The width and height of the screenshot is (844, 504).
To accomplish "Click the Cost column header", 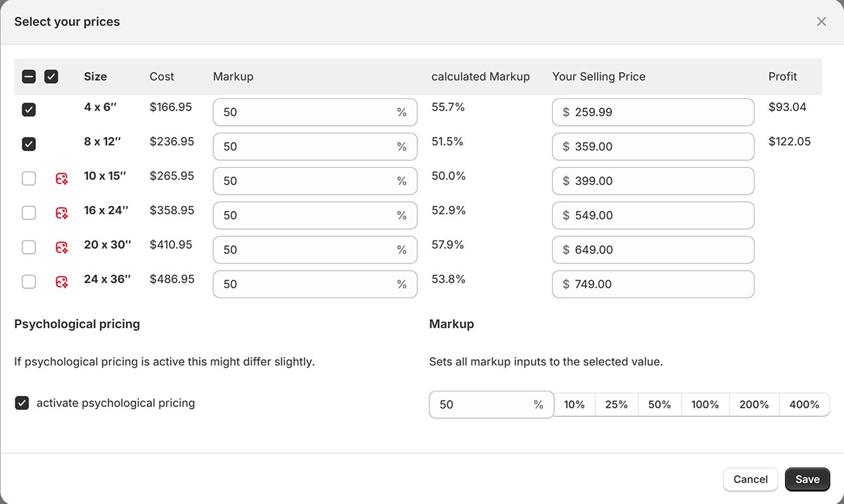I will pyautogui.click(x=162, y=77).
